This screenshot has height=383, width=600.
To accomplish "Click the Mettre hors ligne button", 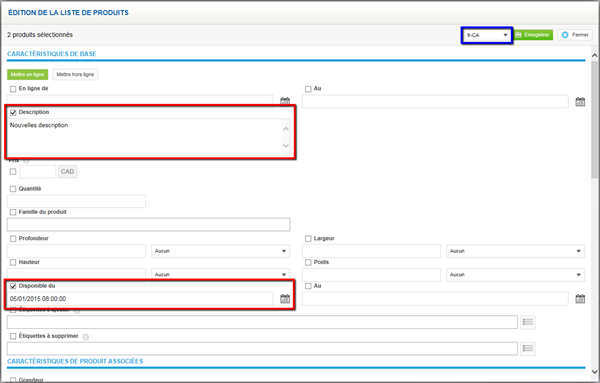I will 75,75.
